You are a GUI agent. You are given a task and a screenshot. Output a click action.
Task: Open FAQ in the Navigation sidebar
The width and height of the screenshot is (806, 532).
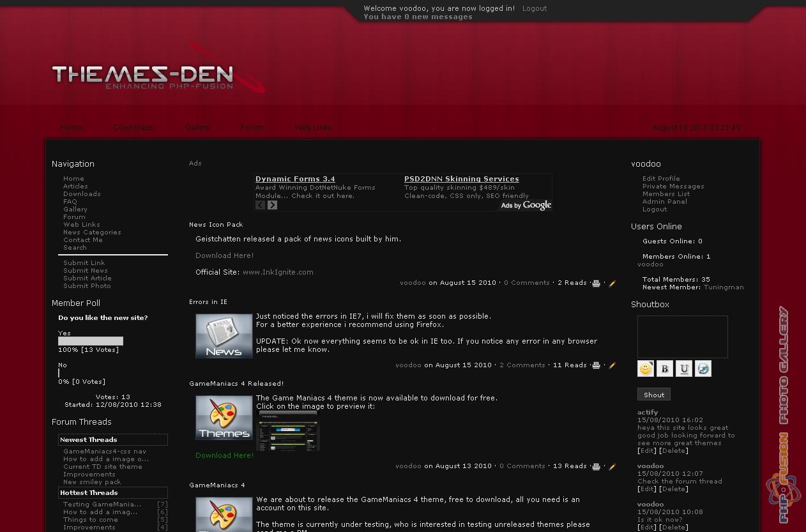(70, 202)
